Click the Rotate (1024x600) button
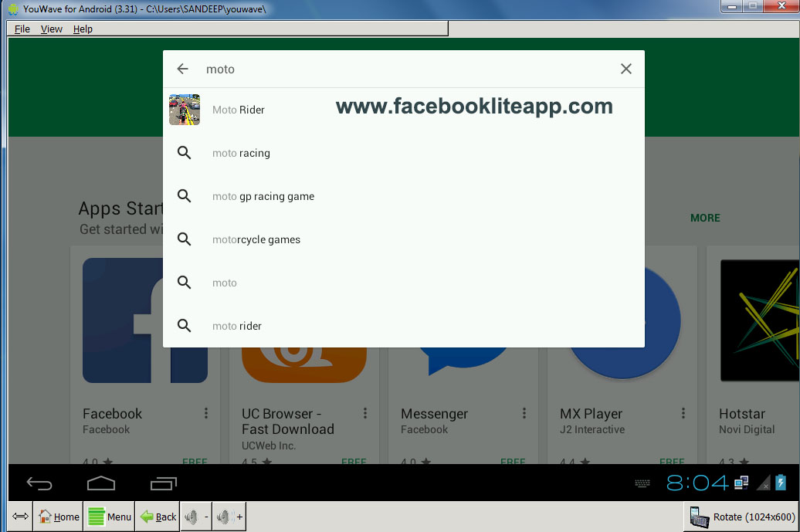 coord(742,517)
